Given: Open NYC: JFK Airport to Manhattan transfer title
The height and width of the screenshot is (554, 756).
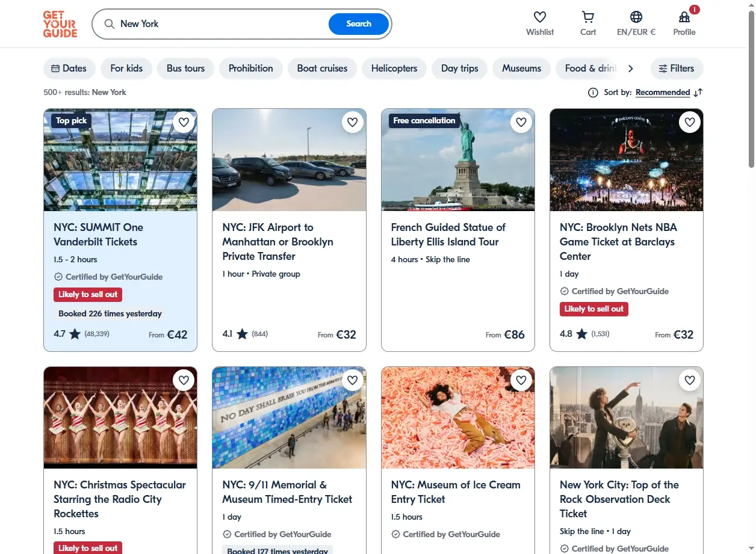Looking at the screenshot, I should [277, 242].
